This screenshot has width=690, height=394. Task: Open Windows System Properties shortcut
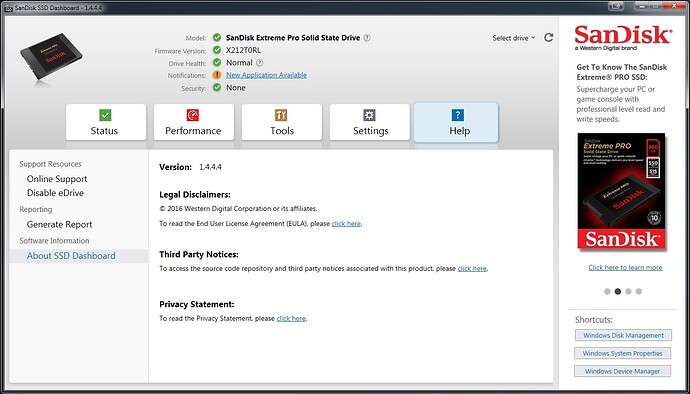click(622, 353)
